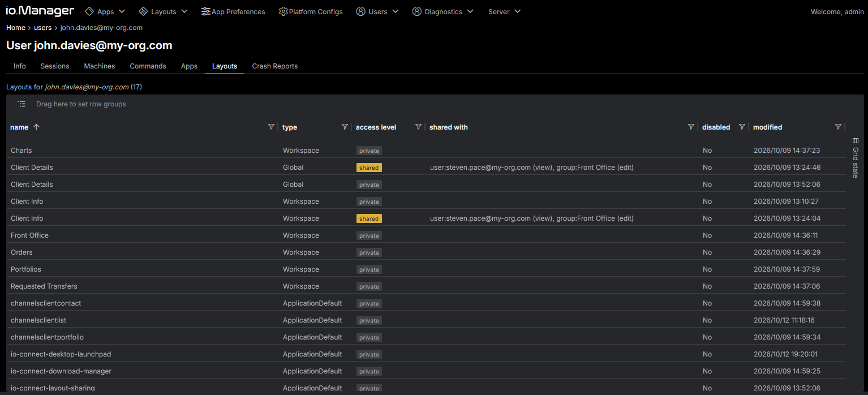The width and height of the screenshot is (868, 395).
Task: Expand the Diagnostics navigation menu
Action: [443, 11]
